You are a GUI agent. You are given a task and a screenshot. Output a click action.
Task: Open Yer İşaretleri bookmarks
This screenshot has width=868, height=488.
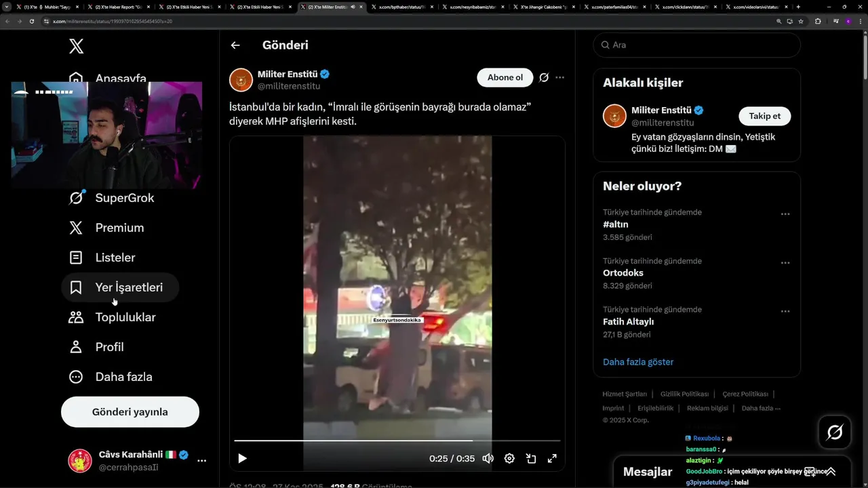pos(120,287)
